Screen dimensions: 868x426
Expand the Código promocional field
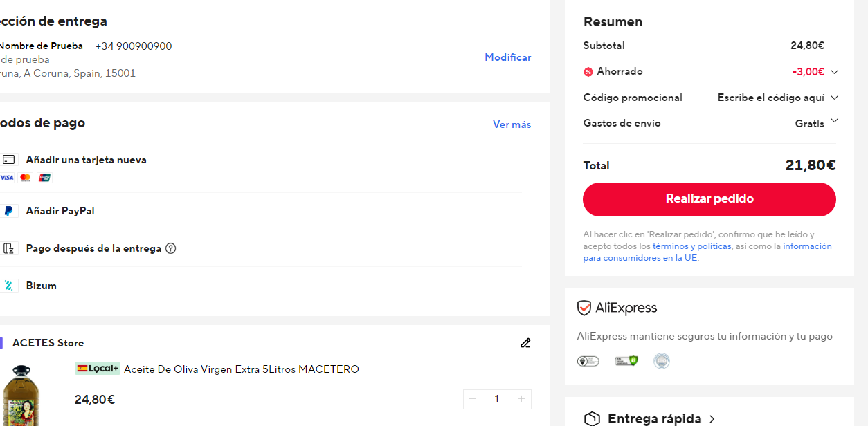click(x=834, y=98)
